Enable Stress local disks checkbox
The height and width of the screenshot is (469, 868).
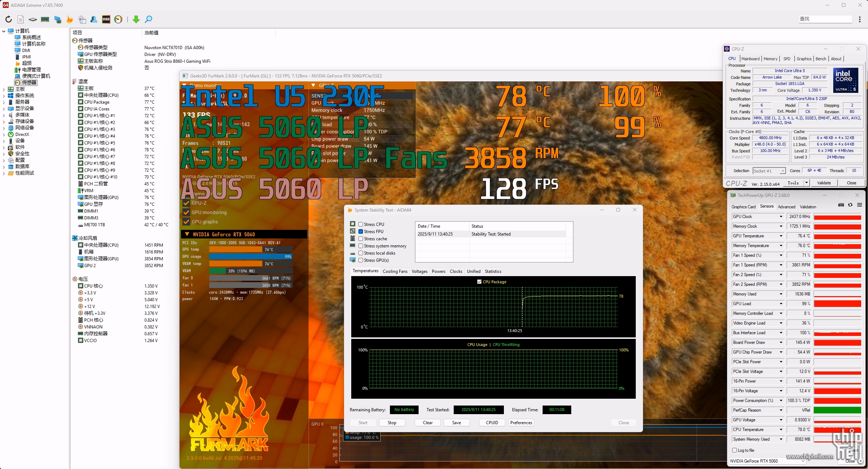[361, 253]
